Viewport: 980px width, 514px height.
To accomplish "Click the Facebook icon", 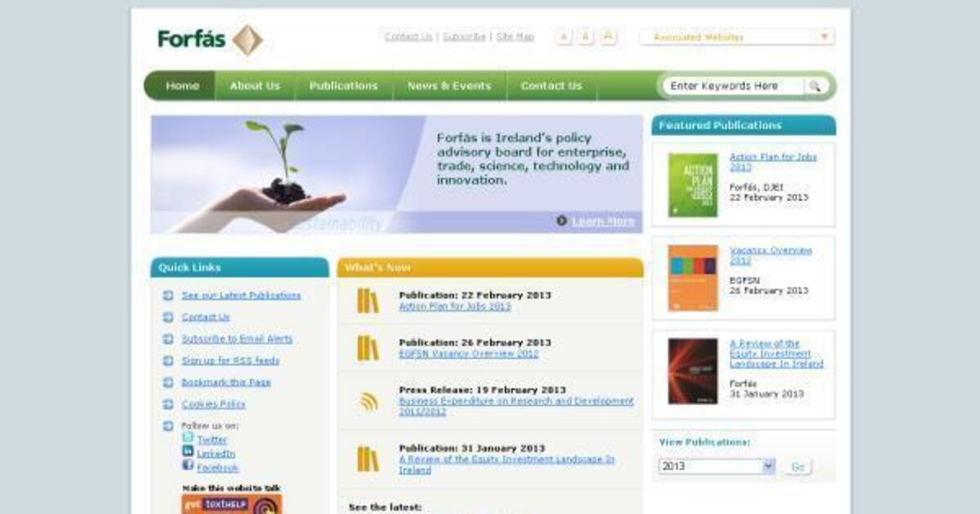I will coord(188,466).
